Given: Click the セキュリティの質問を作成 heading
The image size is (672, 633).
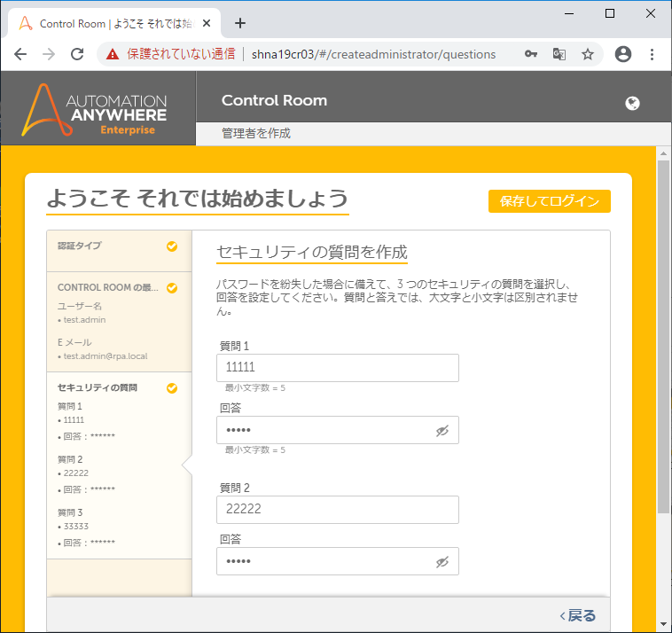Looking at the screenshot, I should pos(312,252).
